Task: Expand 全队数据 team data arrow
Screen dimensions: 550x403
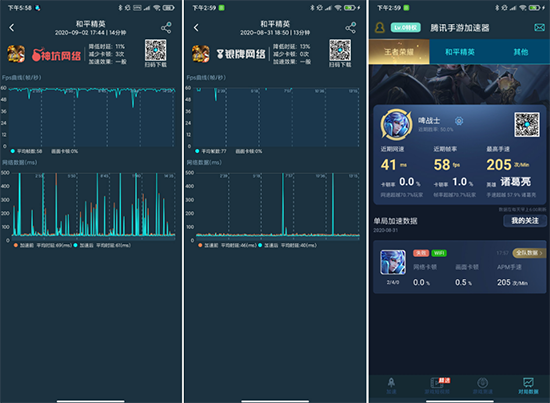Action: (x=529, y=253)
